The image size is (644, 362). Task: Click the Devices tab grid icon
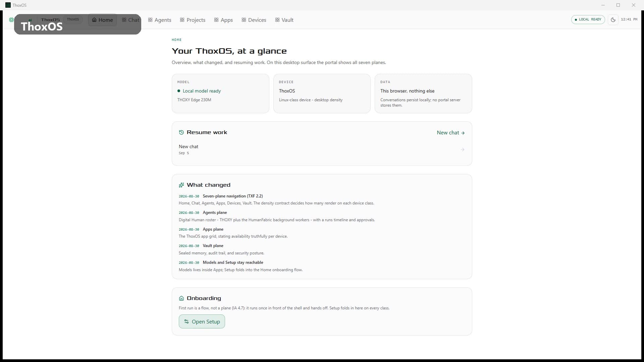tap(244, 20)
